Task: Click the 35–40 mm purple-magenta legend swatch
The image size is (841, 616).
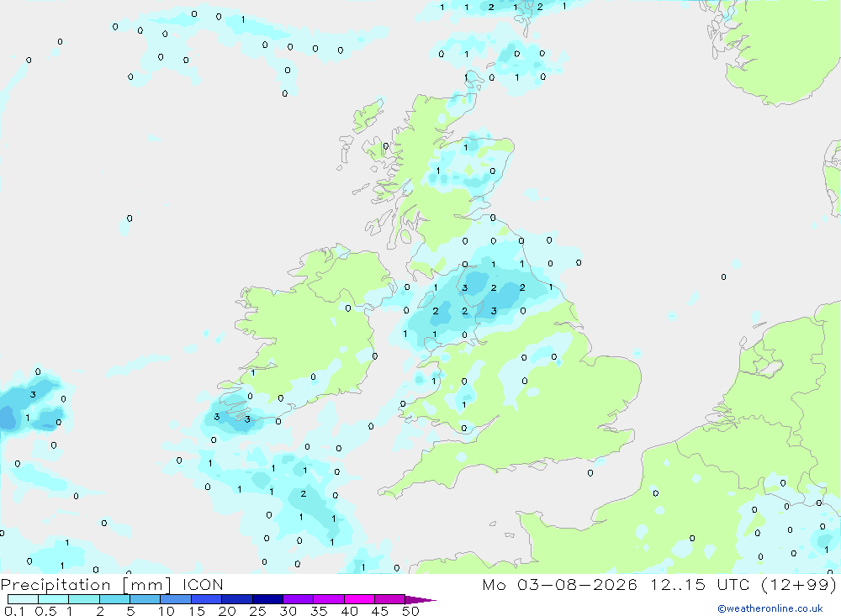Action: click(329, 599)
